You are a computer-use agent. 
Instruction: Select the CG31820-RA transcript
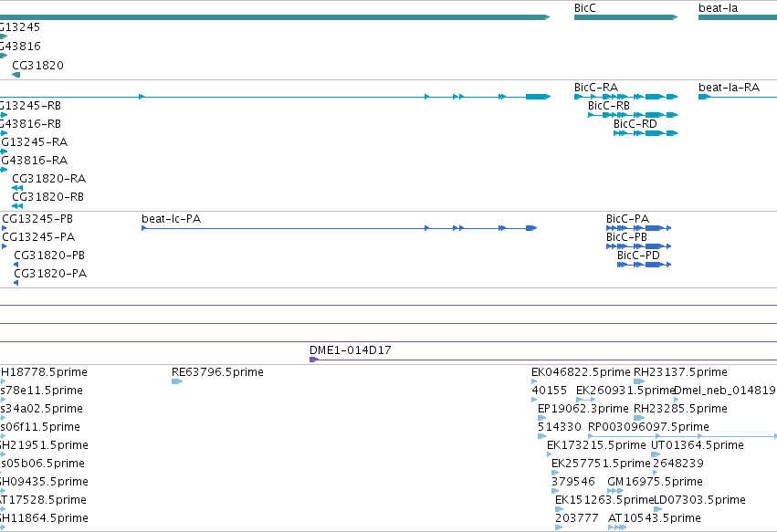click(x=17, y=188)
